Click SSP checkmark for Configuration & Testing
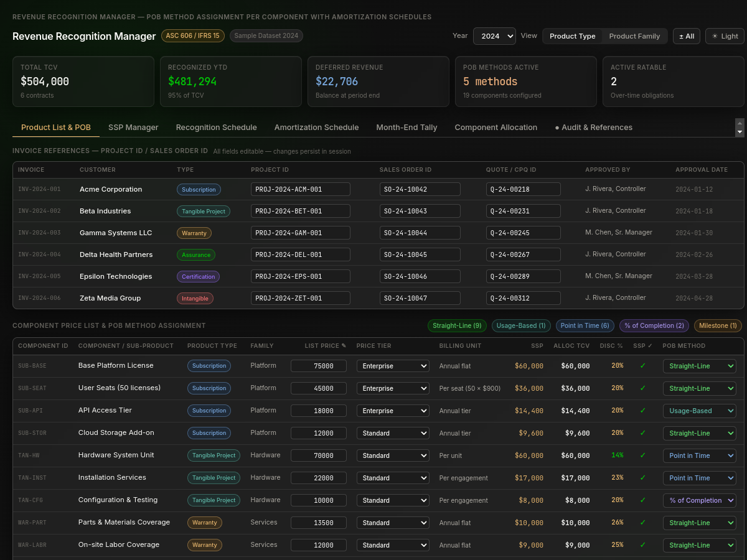The image size is (747, 560). (x=643, y=500)
